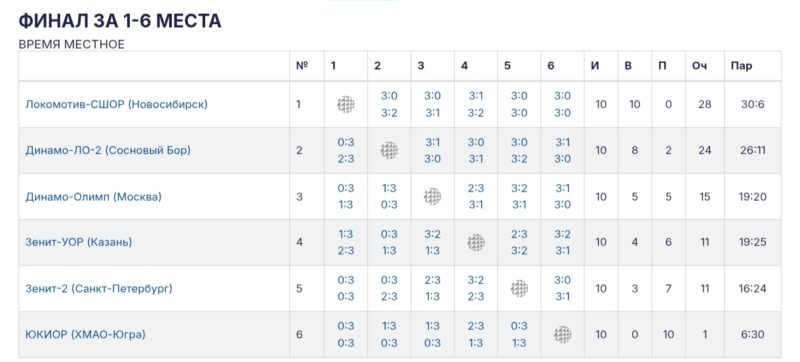Screen dimensions: 800x362
Task: Click the ФИНАЛ ЗА 1-6 МЕСТА heading
Action: coord(120,21)
